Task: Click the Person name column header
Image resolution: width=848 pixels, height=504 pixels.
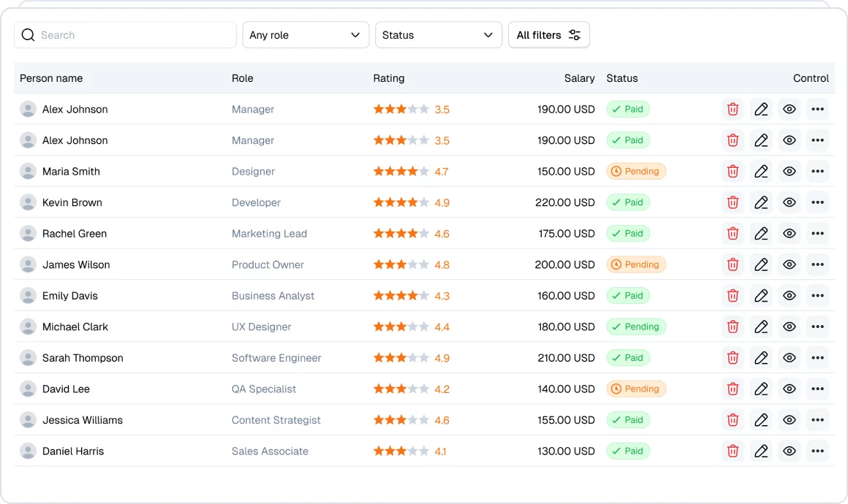Action: coord(51,78)
